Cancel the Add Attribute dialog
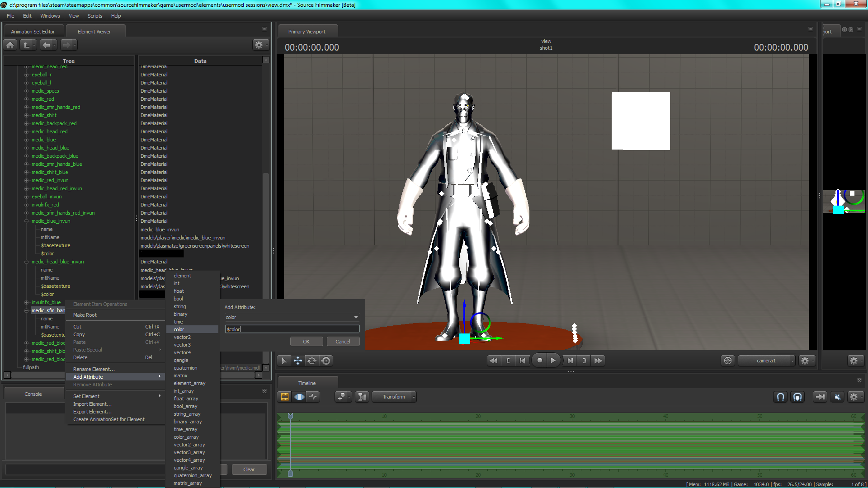The width and height of the screenshot is (868, 488). click(x=343, y=342)
